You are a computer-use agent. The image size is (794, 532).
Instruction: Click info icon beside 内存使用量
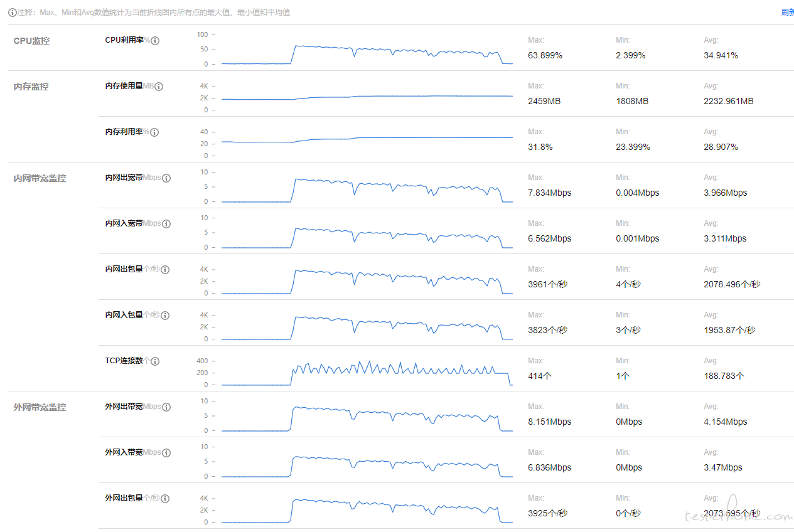click(159, 87)
